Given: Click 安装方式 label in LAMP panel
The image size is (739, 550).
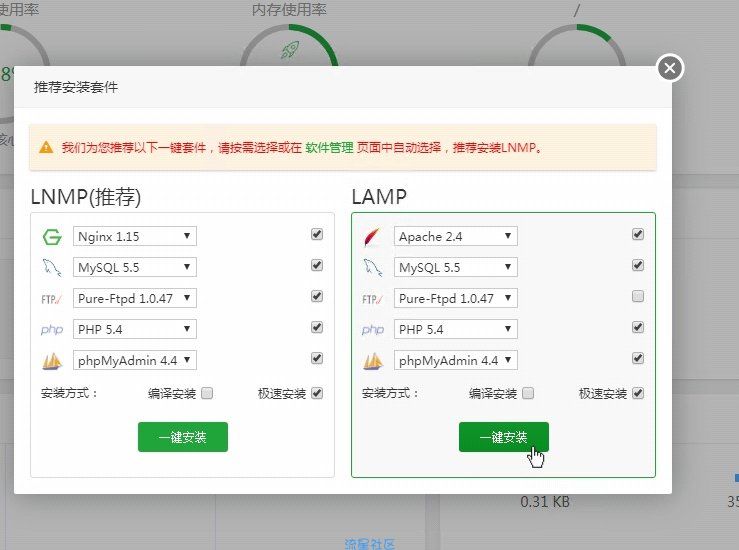Looking at the screenshot, I should point(390,393).
